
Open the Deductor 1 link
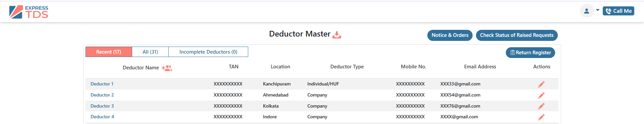coord(102,84)
